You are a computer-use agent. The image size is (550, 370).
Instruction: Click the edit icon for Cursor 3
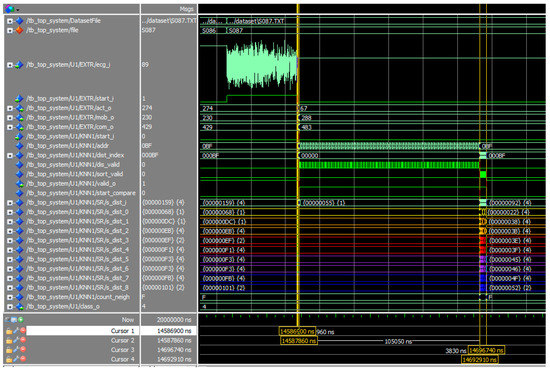(16, 350)
